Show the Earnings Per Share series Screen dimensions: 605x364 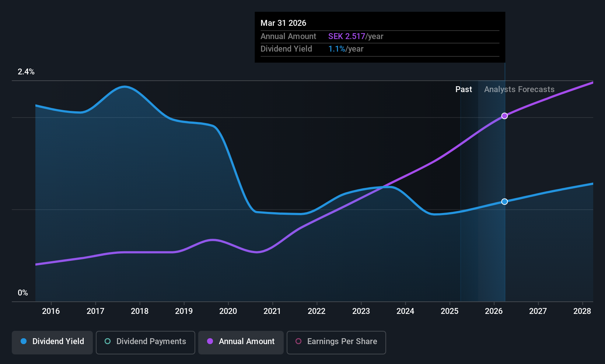pos(336,342)
